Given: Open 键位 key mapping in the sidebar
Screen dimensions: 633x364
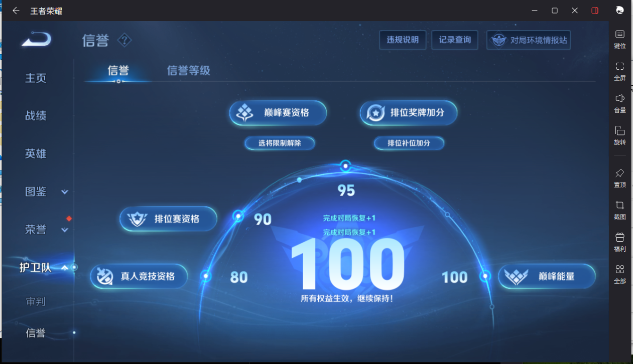Looking at the screenshot, I should 620,39.
